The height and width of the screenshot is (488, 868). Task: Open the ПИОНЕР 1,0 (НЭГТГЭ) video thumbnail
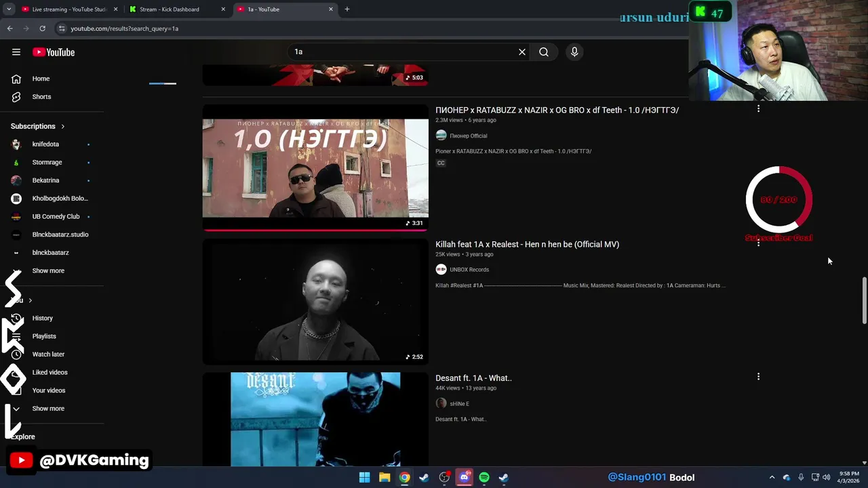click(315, 167)
